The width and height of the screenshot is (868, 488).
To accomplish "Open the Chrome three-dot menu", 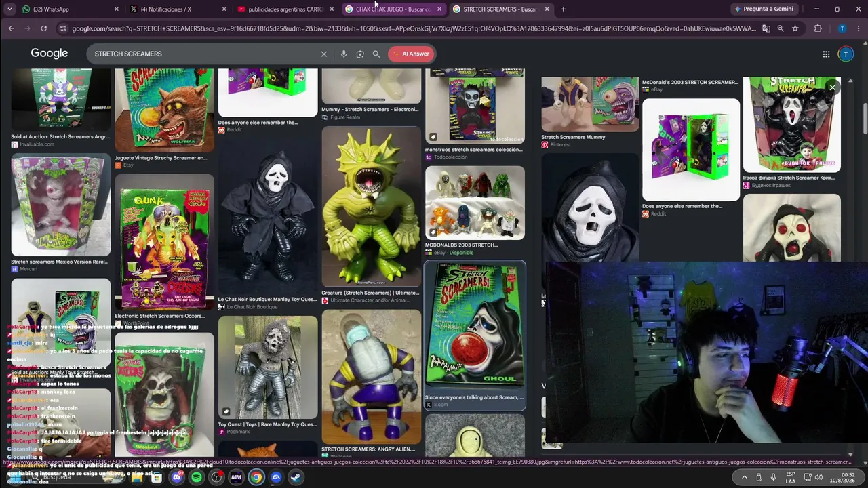I will point(858,28).
